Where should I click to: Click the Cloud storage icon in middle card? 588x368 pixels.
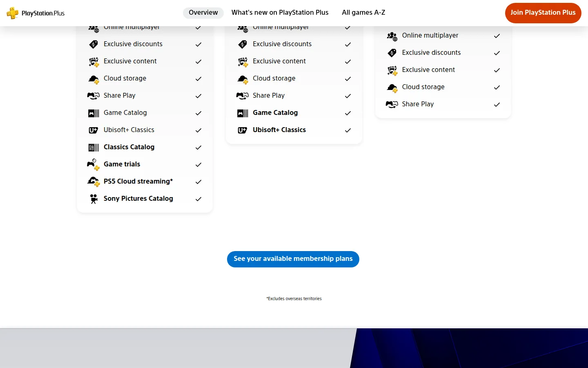[x=243, y=79]
